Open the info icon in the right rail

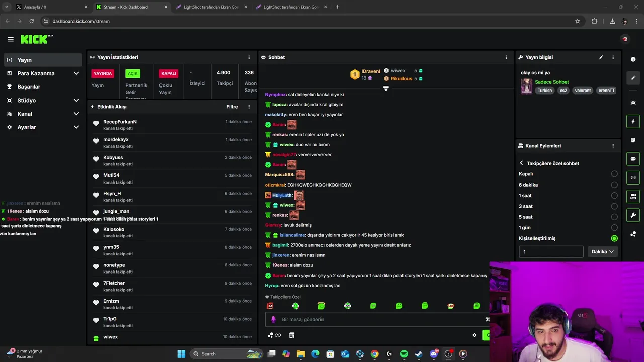click(x=633, y=59)
